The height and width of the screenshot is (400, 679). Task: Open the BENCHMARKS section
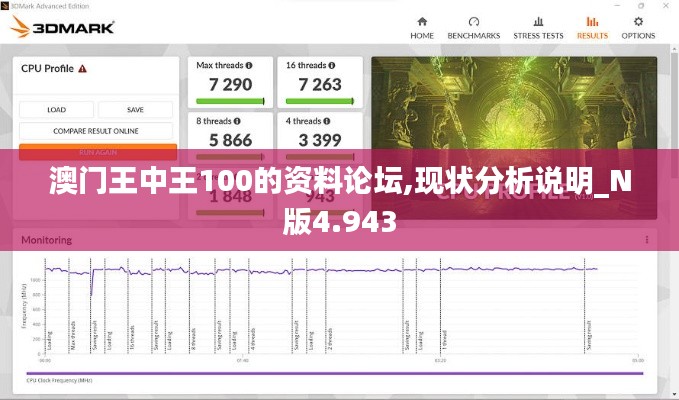coord(473,28)
